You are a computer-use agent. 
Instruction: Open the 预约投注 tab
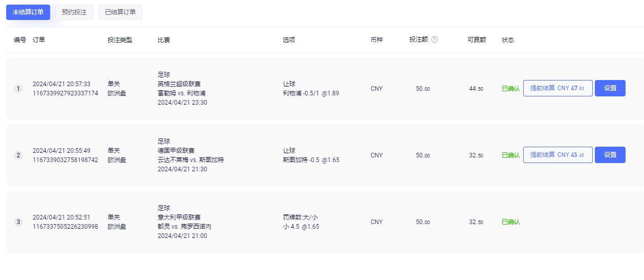74,12
